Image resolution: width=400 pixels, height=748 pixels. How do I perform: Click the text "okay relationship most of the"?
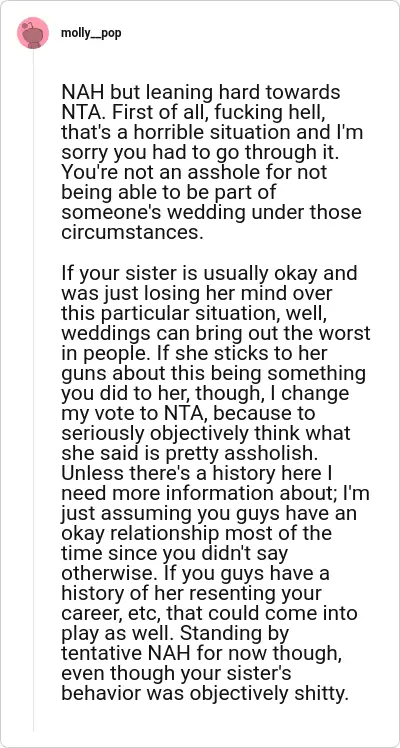pos(196,534)
